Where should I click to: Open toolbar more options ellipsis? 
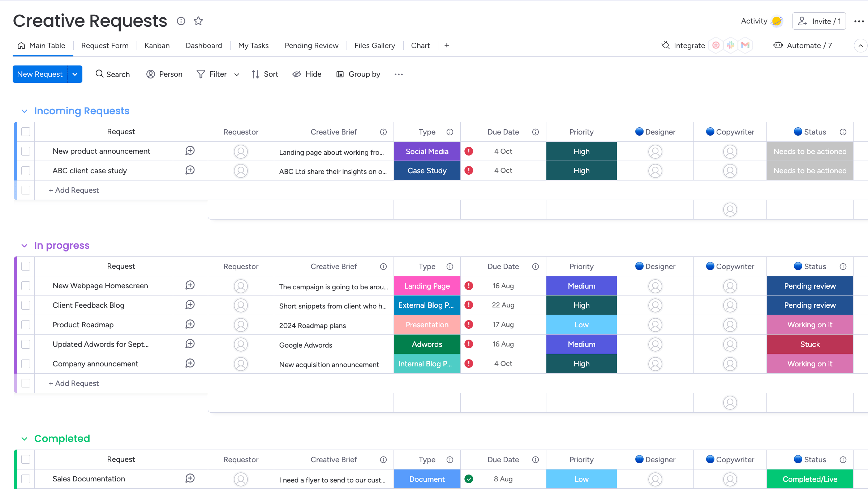(x=399, y=74)
